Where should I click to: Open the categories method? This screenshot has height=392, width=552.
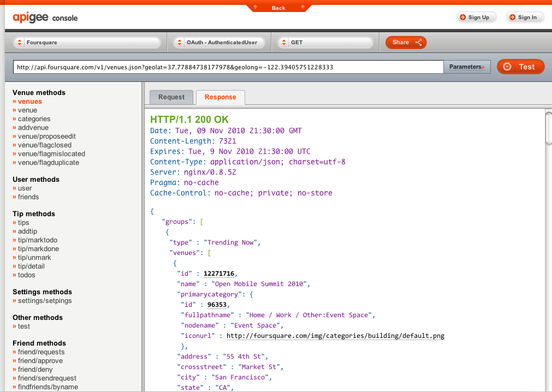tap(34, 119)
